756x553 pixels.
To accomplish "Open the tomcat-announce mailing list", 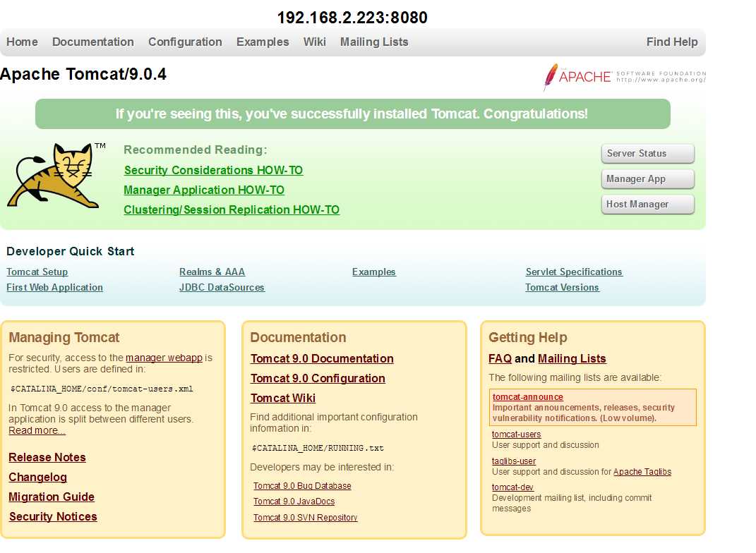I will coord(528,397).
